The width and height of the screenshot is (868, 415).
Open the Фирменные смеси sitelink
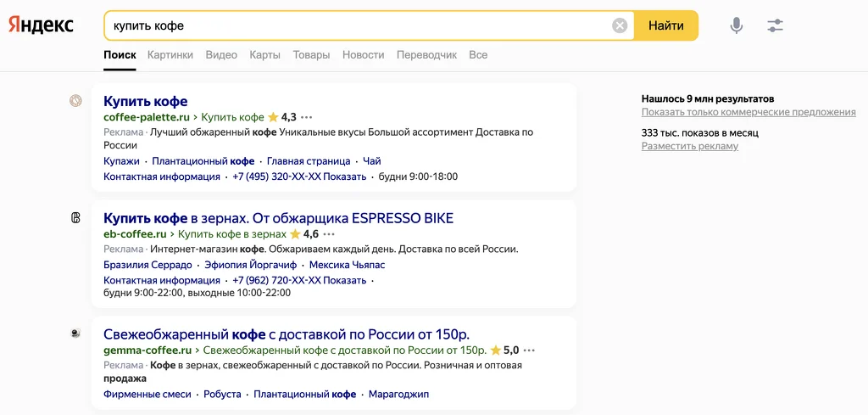tap(147, 395)
